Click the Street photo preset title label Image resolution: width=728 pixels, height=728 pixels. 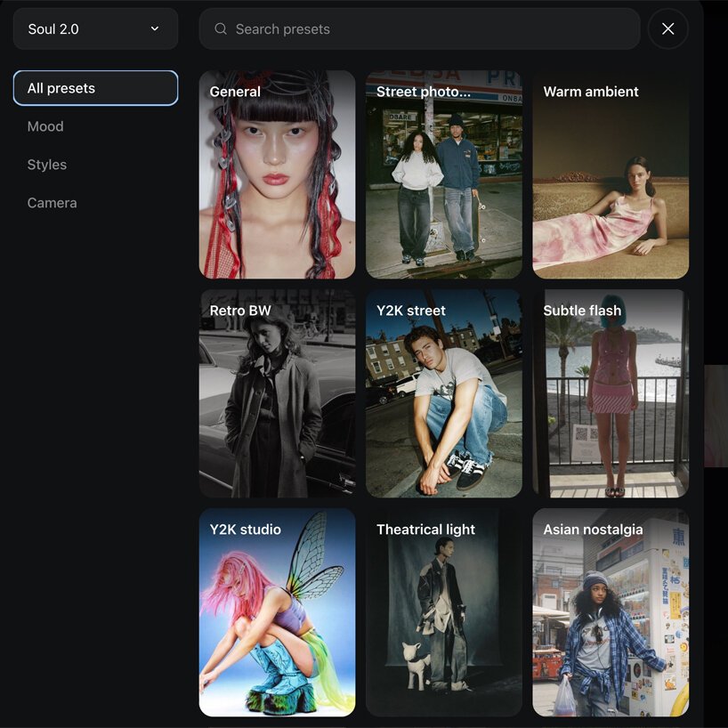[x=424, y=92]
